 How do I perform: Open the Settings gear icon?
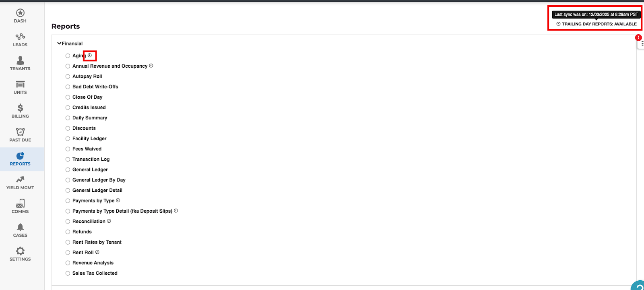(20, 251)
